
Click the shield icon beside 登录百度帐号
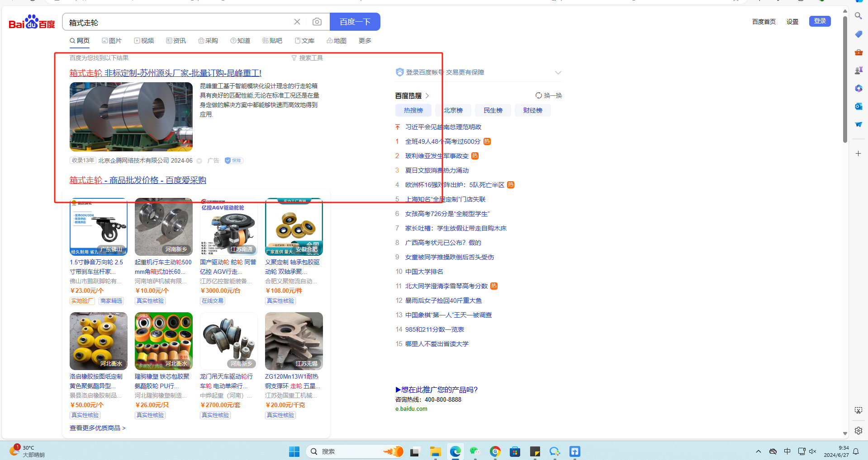[x=399, y=72]
